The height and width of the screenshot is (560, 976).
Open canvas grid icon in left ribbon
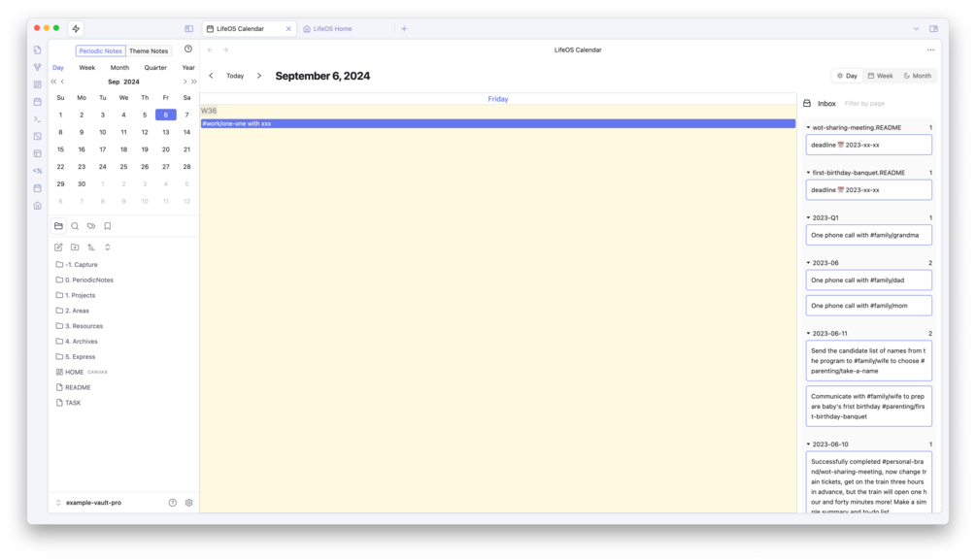[37, 84]
